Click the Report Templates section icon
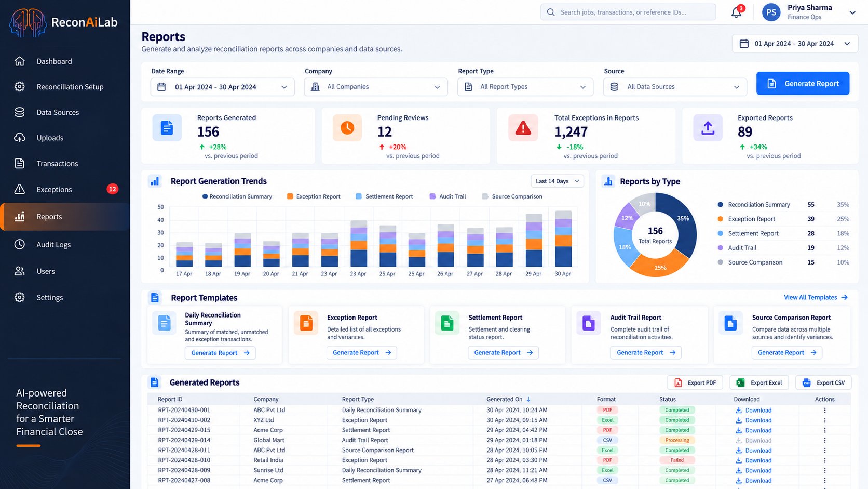 click(155, 298)
